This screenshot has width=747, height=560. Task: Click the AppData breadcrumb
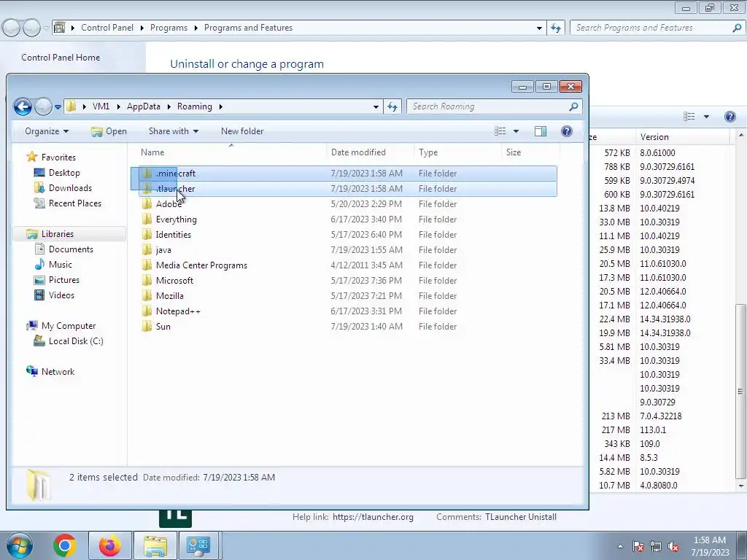[144, 106]
